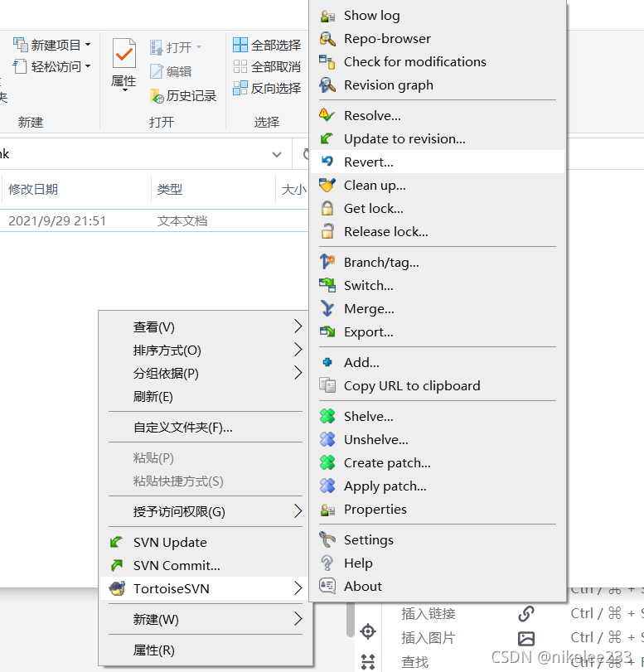The height and width of the screenshot is (672, 644).
Task: Choose 刷新(E) from the context menu
Action: click(153, 396)
